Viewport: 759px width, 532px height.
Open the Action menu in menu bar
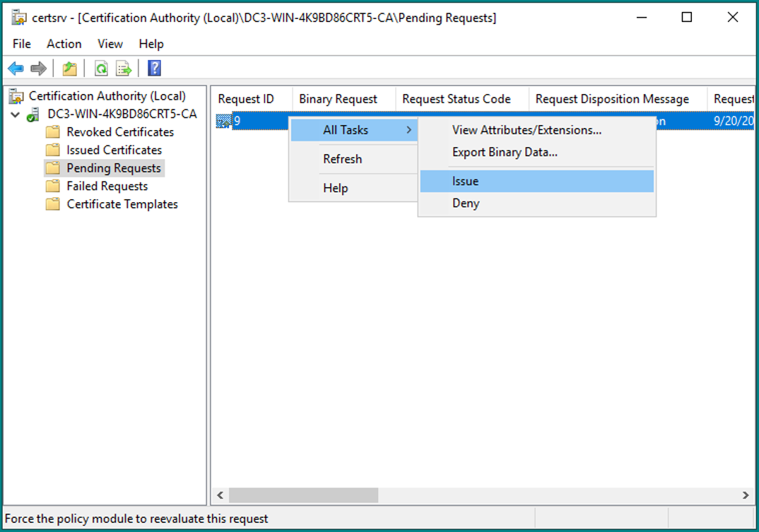[x=64, y=44]
